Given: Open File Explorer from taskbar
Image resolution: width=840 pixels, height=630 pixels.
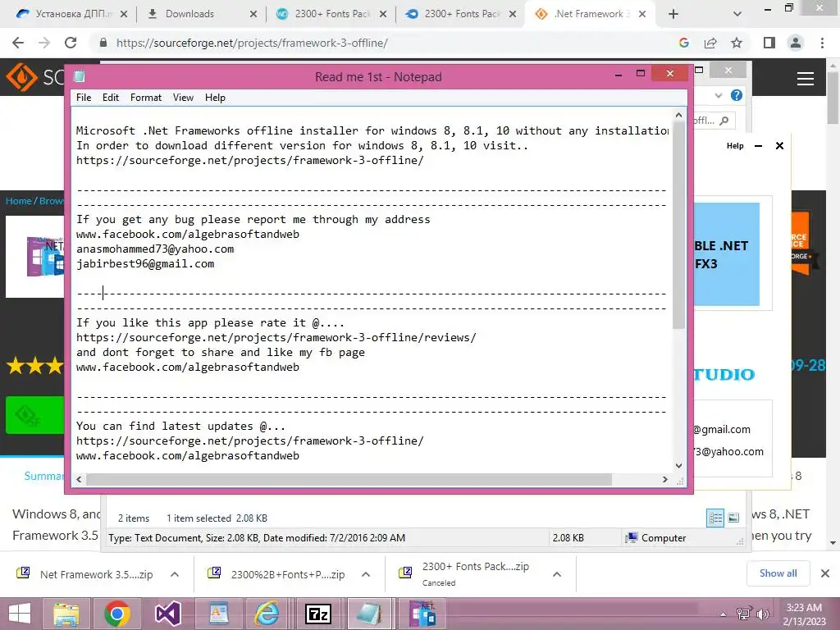Looking at the screenshot, I should click(66, 614).
